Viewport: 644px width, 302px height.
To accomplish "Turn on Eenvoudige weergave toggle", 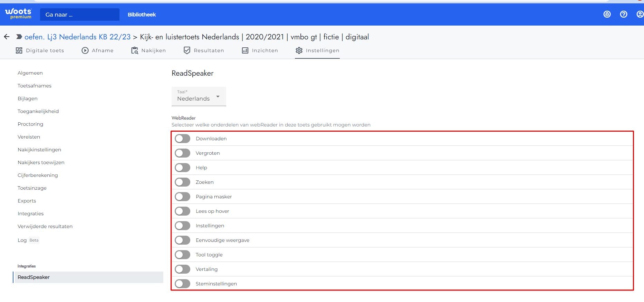I will click(x=182, y=240).
